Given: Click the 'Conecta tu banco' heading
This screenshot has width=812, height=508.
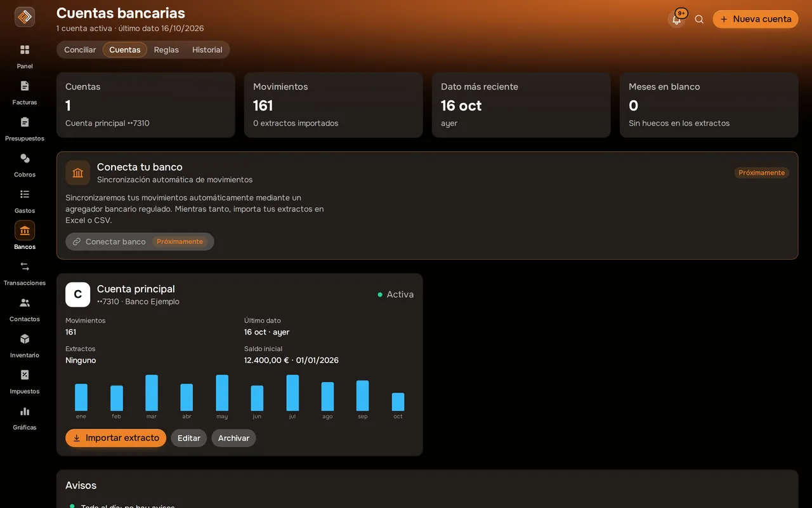Looking at the screenshot, I should tap(140, 167).
